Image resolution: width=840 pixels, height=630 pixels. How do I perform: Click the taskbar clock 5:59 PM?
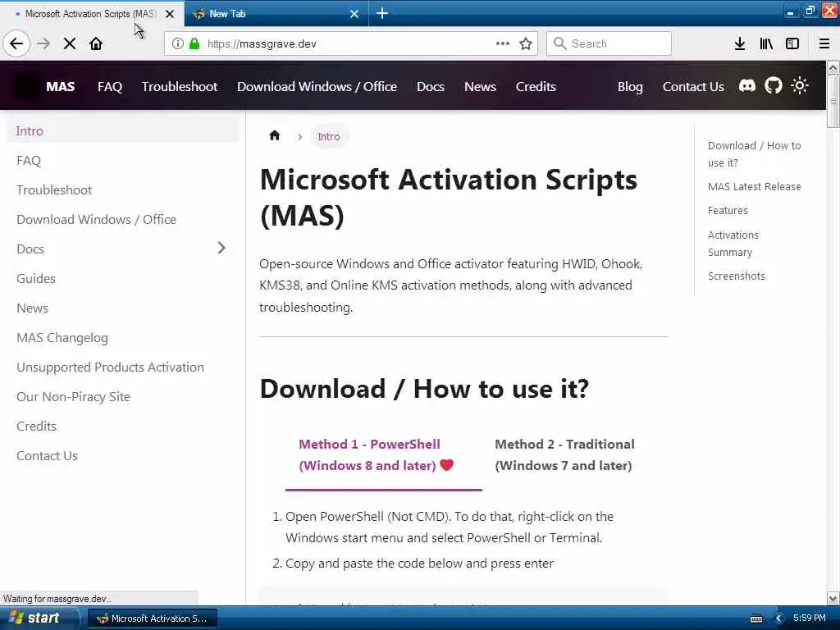[x=810, y=618]
